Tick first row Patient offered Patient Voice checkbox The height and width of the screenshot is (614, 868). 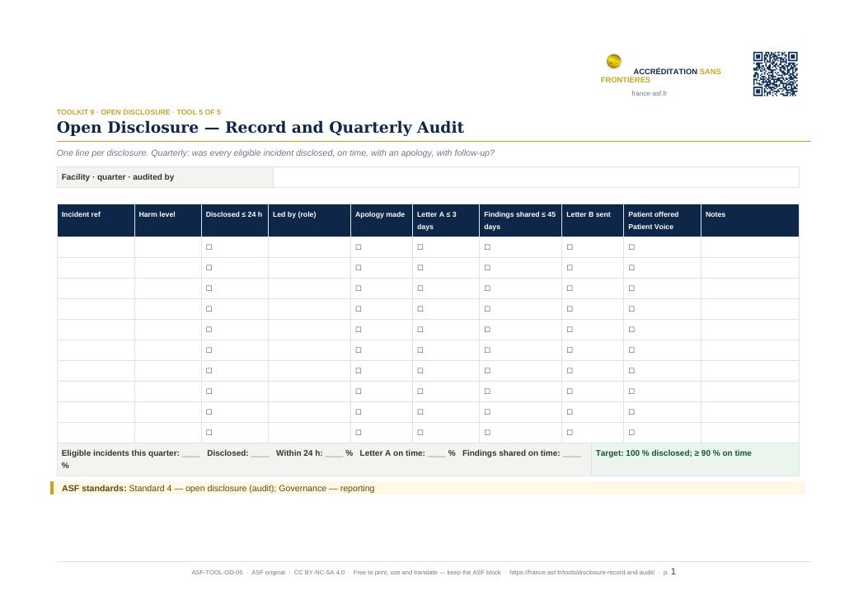[631, 247]
